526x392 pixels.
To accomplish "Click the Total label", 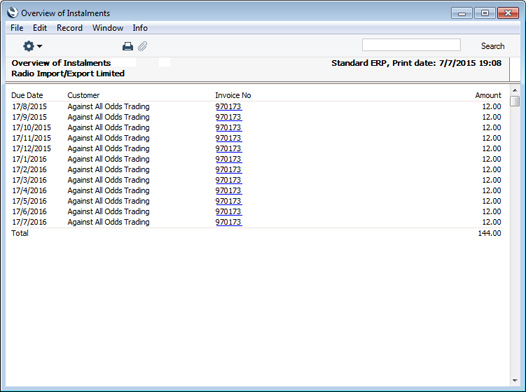I will pyautogui.click(x=20, y=233).
